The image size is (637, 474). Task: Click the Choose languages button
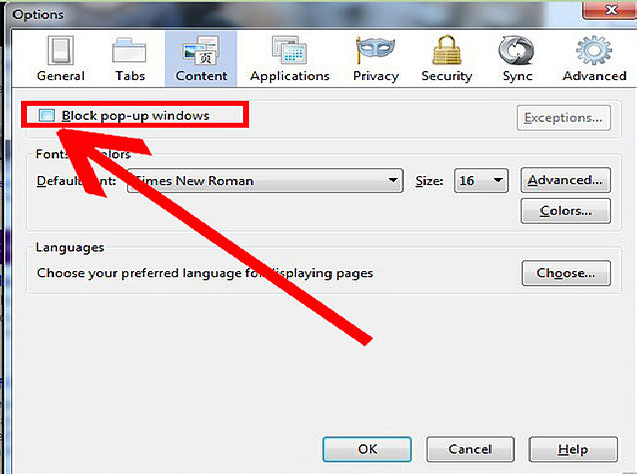(566, 273)
